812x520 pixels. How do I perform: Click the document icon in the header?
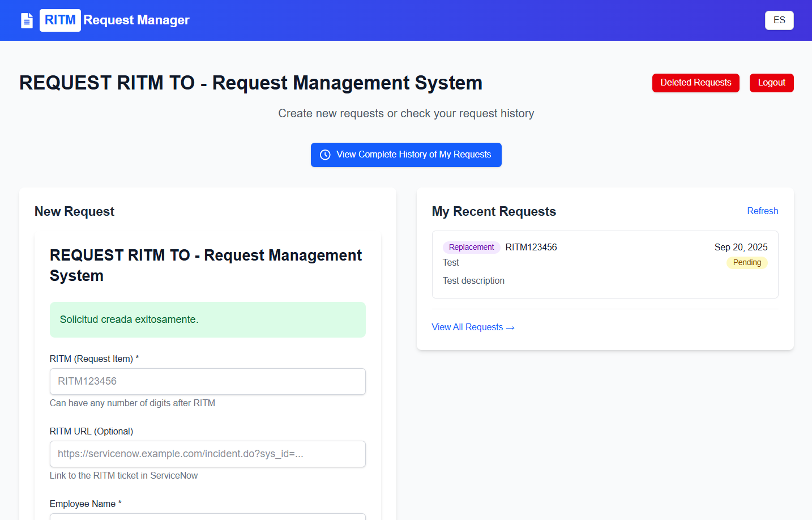click(x=27, y=20)
